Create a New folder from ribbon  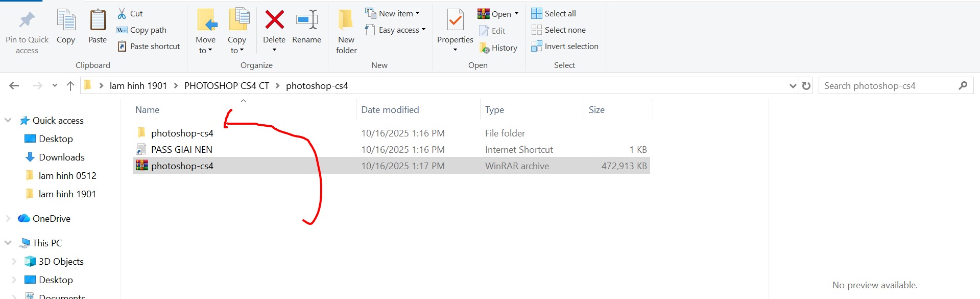click(x=346, y=31)
